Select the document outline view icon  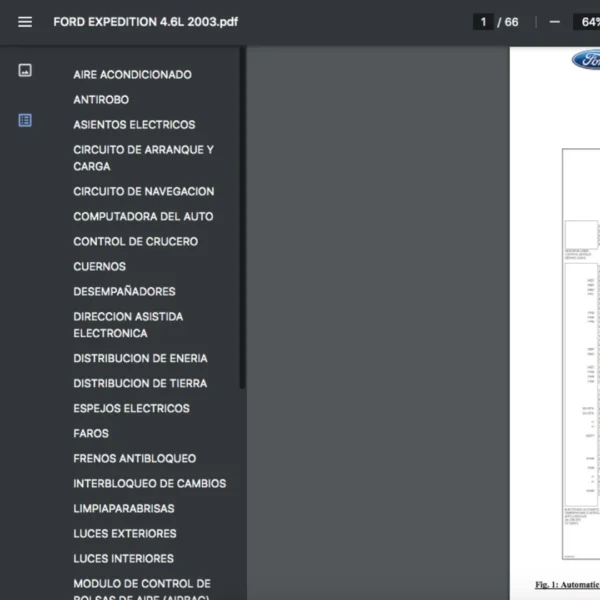click(25, 120)
